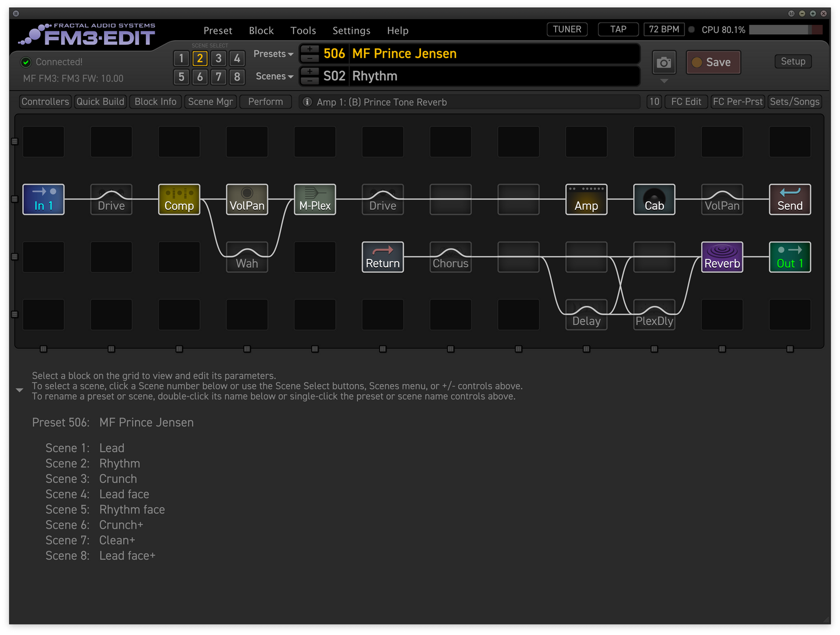Screen dimensions: 840x635
Task: Select the In 1 input block
Action: pyautogui.click(x=44, y=199)
